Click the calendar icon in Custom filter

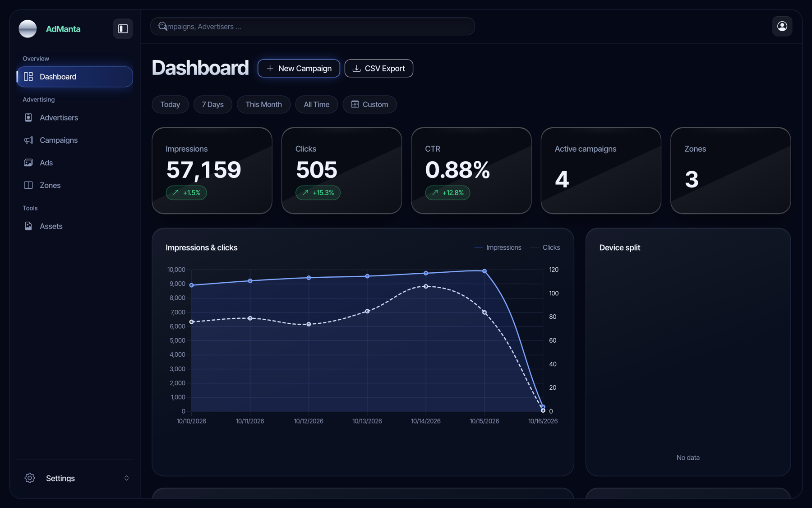tap(355, 104)
